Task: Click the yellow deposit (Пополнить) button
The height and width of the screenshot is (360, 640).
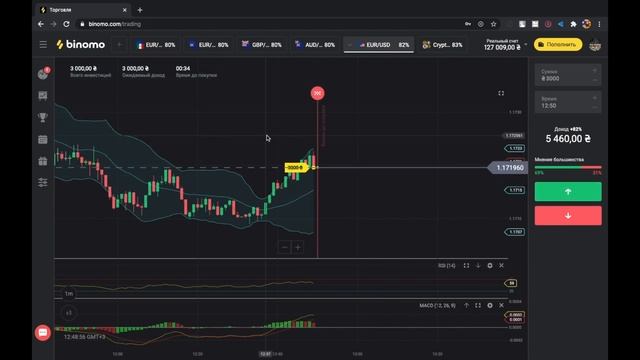Action: tap(558, 44)
